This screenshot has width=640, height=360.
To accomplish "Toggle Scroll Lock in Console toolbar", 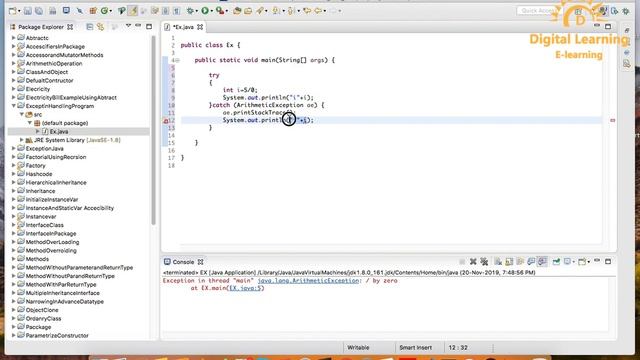I will (x=509, y=262).
